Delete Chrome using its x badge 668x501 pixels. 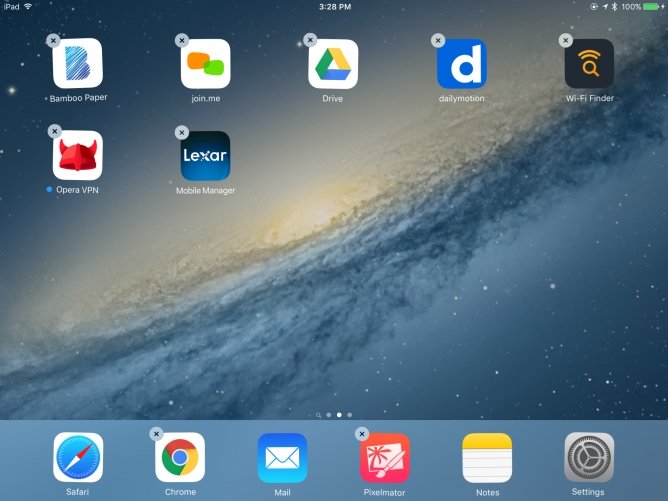[156, 434]
